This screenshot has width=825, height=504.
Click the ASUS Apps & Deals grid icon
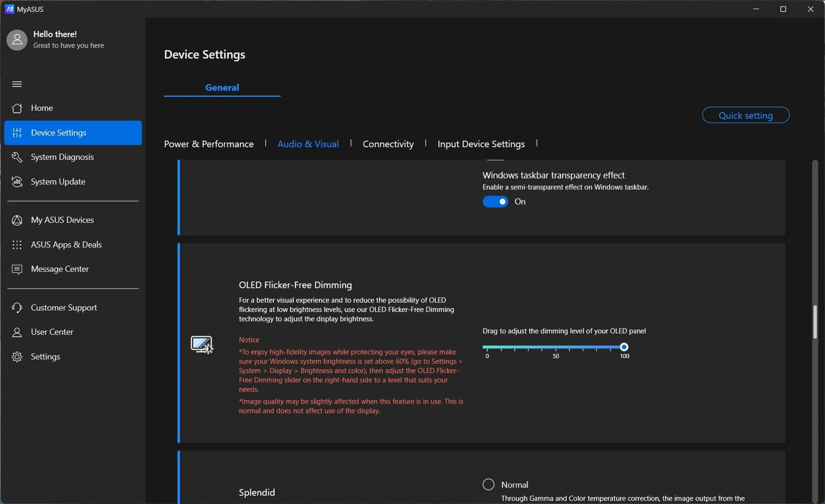point(17,245)
